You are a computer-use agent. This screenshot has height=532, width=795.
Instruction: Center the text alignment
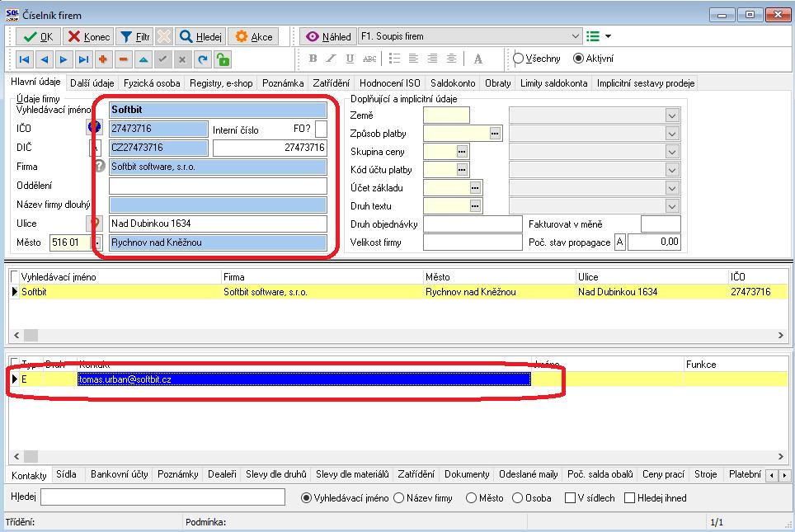click(x=451, y=59)
